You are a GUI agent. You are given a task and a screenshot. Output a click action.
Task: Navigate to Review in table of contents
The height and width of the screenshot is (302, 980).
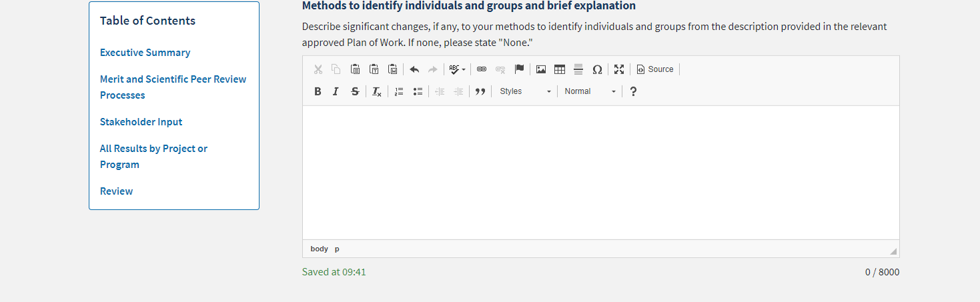[x=116, y=191]
